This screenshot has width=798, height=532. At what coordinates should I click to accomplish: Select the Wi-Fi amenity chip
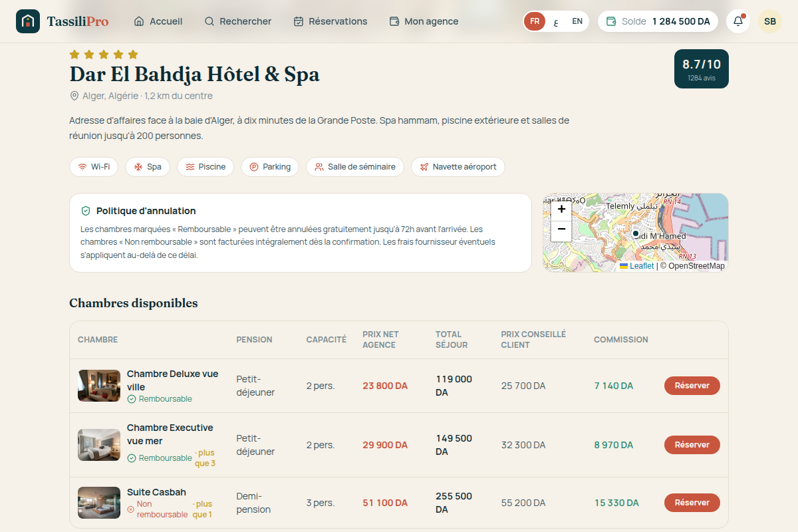tap(94, 167)
